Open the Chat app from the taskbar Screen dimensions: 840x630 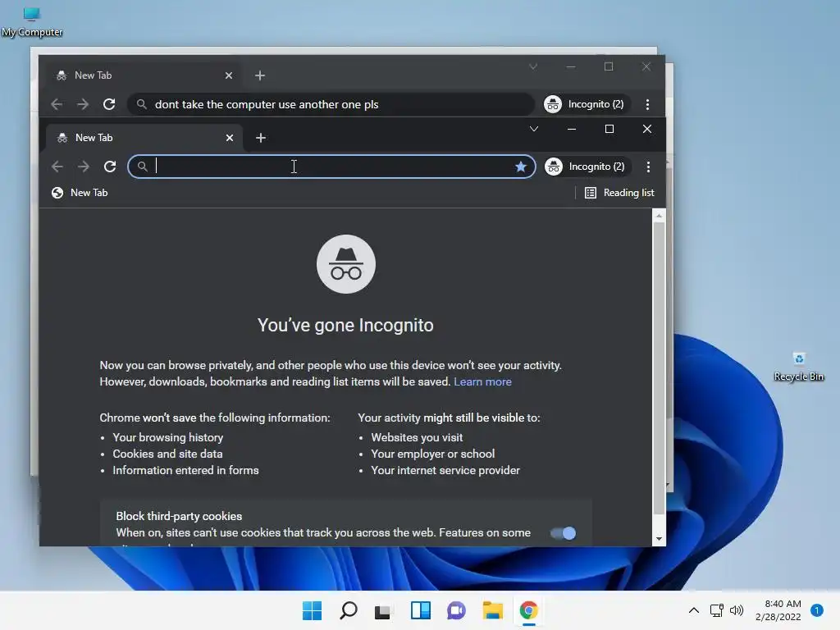point(456,610)
